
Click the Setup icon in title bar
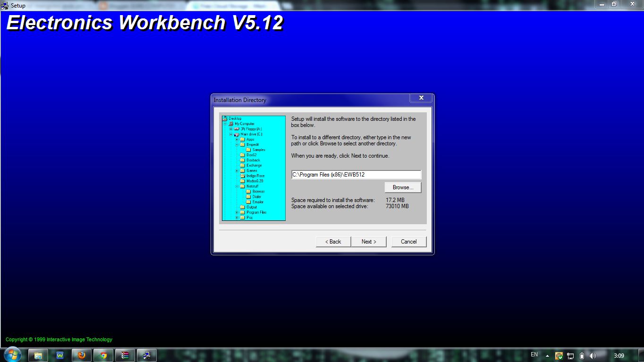[5, 5]
